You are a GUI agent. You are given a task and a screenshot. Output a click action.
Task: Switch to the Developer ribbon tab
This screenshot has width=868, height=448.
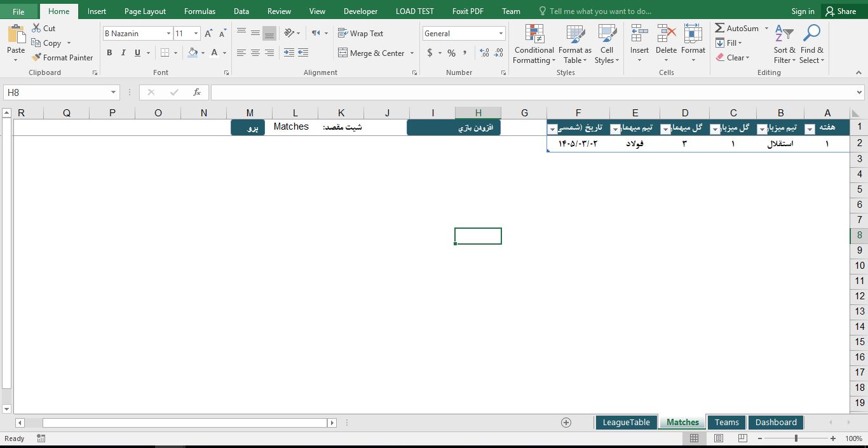360,11
